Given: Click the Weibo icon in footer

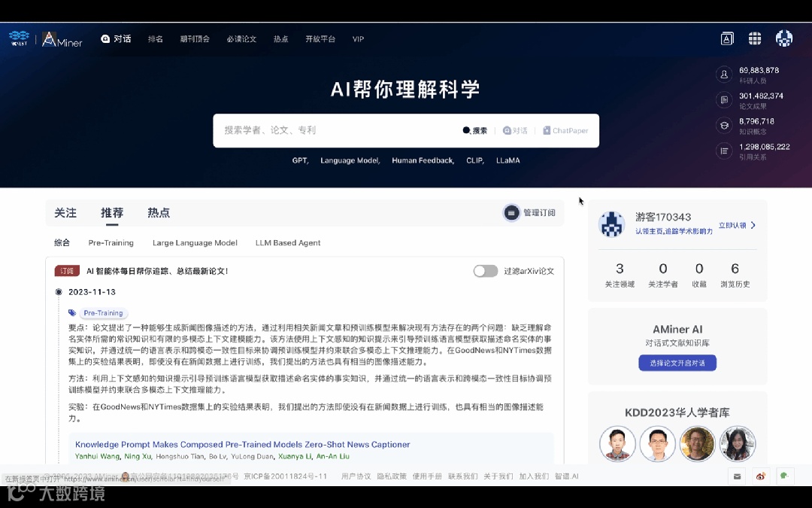Looking at the screenshot, I should [x=761, y=476].
